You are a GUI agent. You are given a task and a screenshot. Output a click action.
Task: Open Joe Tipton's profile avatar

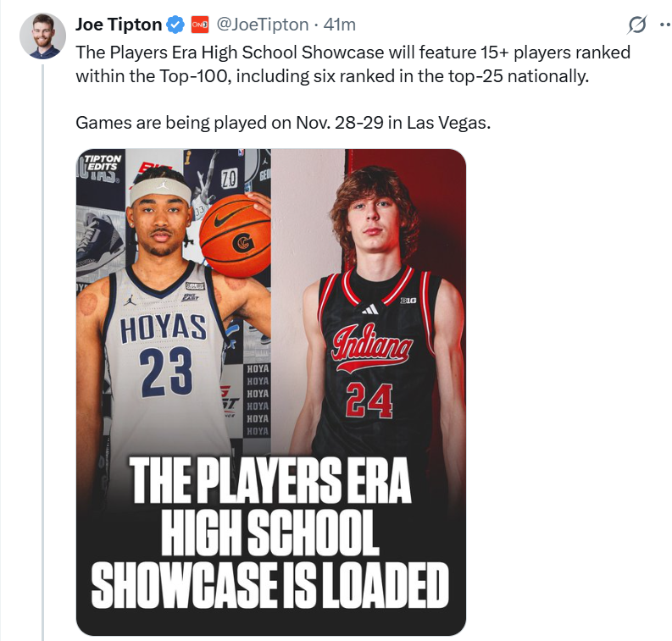42,36
